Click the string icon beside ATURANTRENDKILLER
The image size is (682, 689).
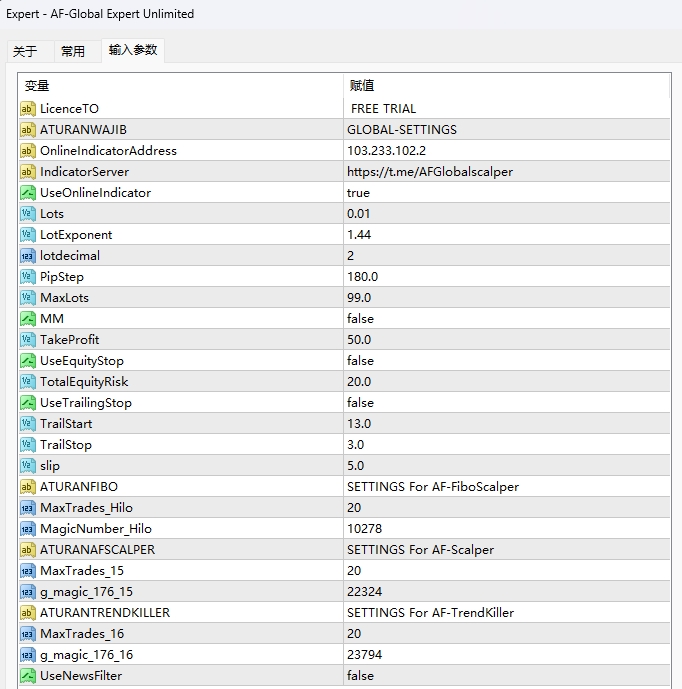[28, 612]
